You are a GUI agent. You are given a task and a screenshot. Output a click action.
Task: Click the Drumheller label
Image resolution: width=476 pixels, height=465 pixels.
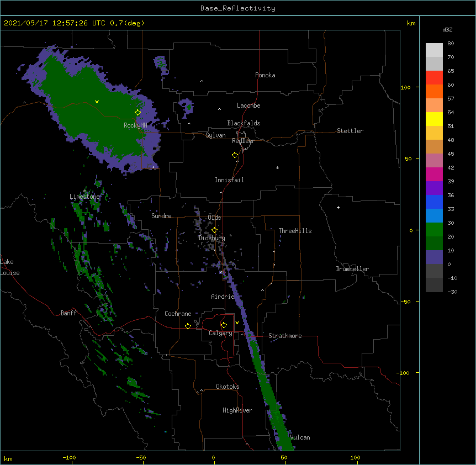352,269
